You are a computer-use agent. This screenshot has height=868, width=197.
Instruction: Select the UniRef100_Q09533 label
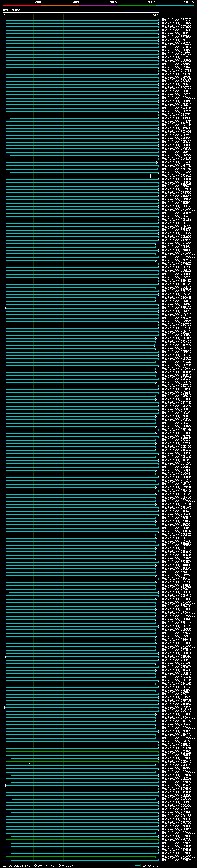177,467
